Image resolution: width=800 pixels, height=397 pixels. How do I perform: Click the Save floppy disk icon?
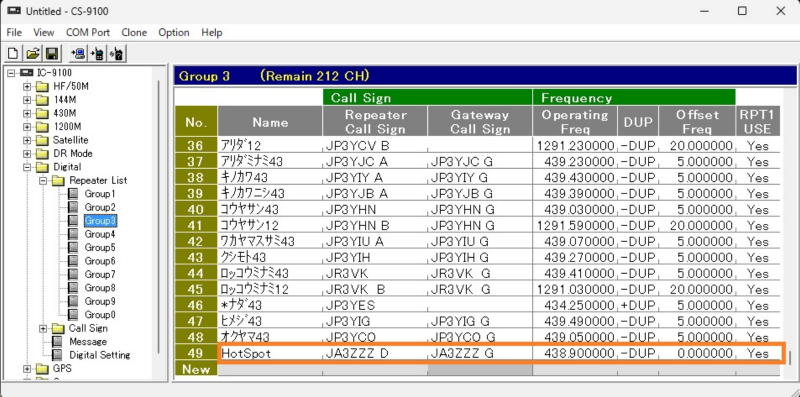pos(52,54)
